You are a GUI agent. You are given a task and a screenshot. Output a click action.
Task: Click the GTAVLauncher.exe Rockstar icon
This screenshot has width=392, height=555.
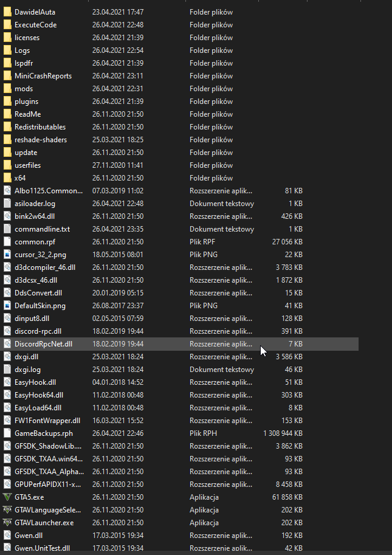click(x=7, y=522)
